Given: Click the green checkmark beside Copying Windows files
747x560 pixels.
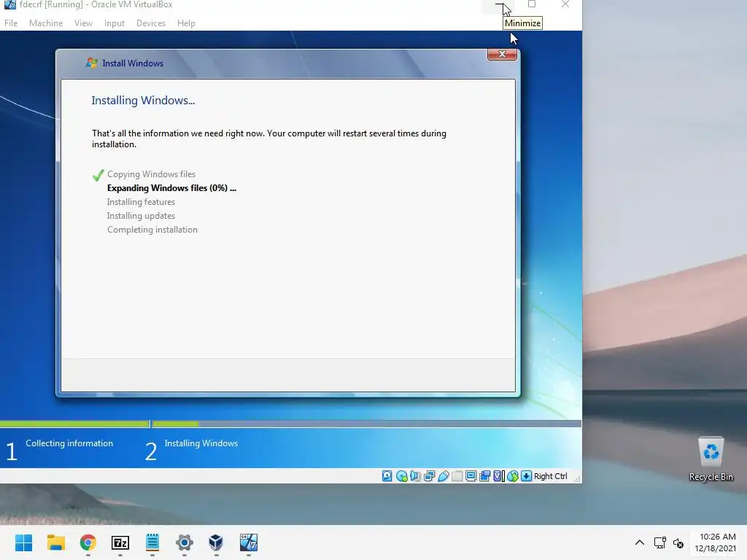Looking at the screenshot, I should click(98, 175).
